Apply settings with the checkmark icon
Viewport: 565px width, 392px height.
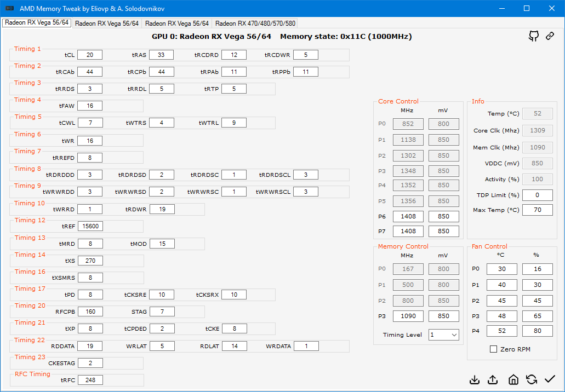click(550, 379)
